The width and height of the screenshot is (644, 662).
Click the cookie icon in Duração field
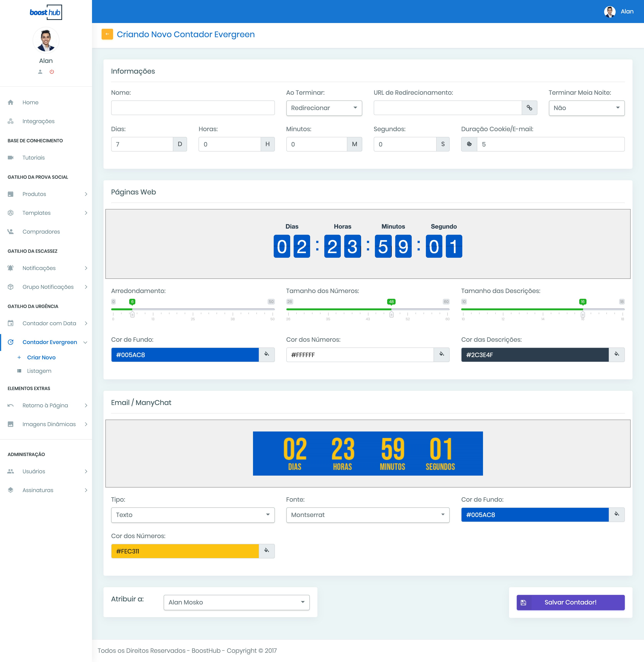pos(469,144)
